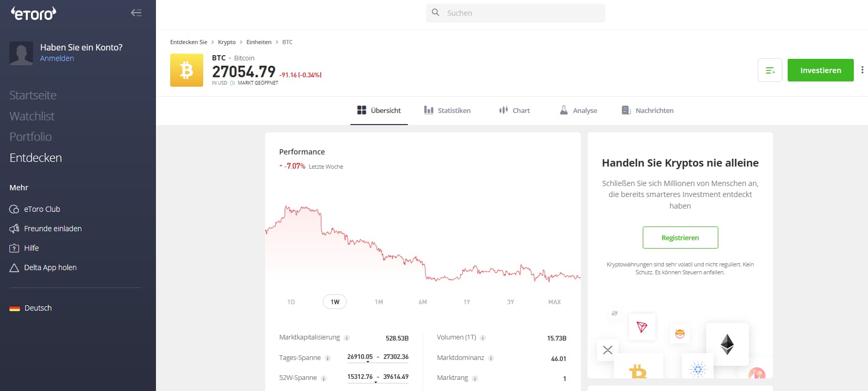Click the Tages-Spanne range slider

coord(378,362)
